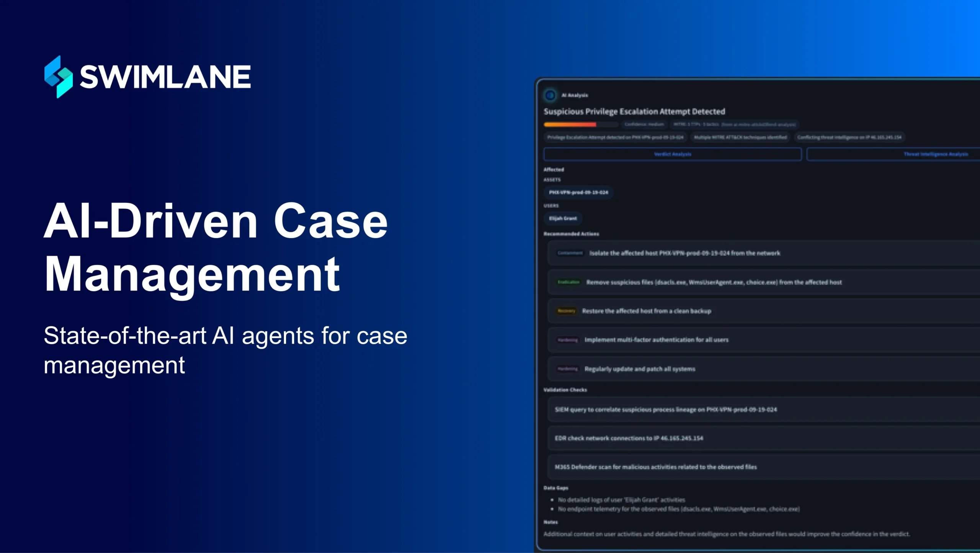The height and width of the screenshot is (553, 980).
Task: Select the PHX-VPN-prod-09-19-024 asset chip
Action: click(578, 192)
